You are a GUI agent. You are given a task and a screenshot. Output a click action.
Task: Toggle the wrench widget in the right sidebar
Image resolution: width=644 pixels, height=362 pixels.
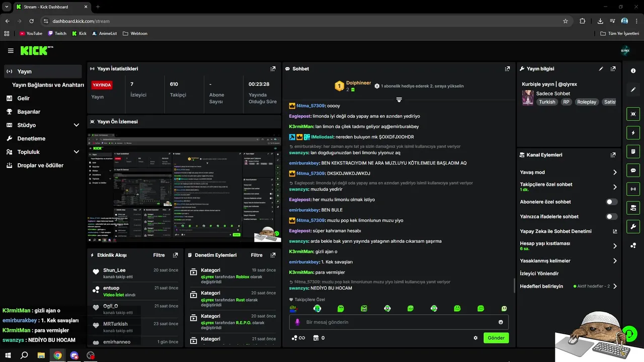point(633,226)
